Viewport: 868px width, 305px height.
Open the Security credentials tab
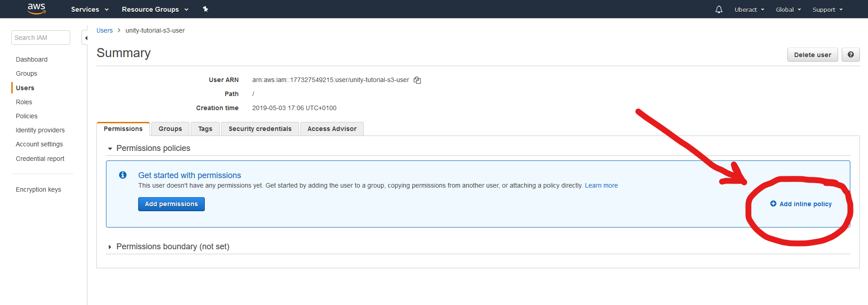(x=260, y=129)
